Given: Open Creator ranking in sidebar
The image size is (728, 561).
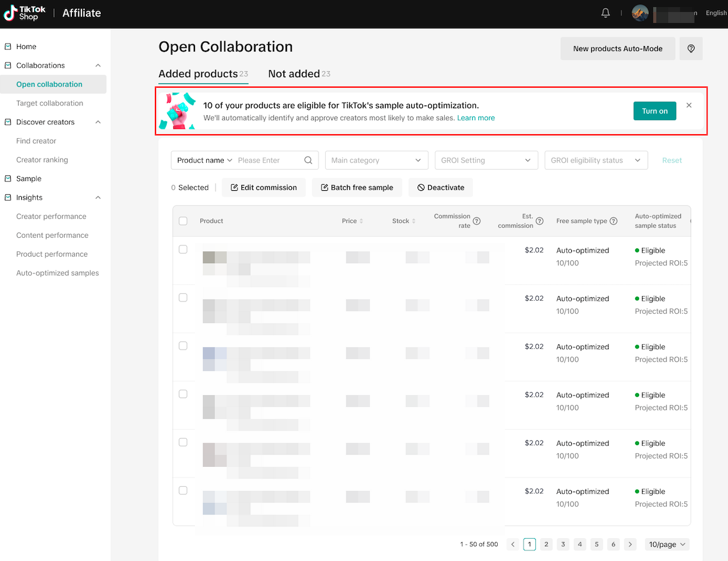Looking at the screenshot, I should tap(42, 160).
